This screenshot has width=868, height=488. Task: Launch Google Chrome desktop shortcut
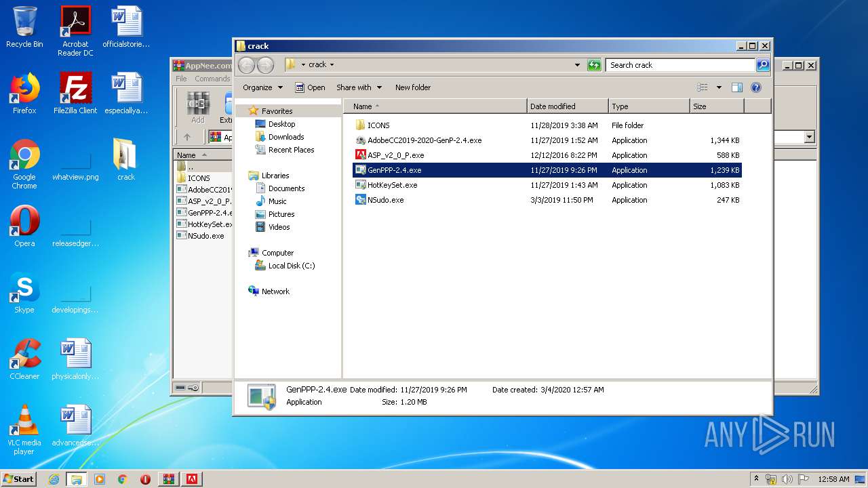(x=24, y=164)
